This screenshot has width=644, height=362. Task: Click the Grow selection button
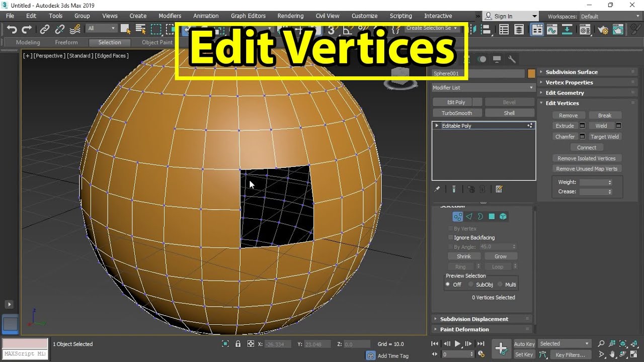coord(501,256)
